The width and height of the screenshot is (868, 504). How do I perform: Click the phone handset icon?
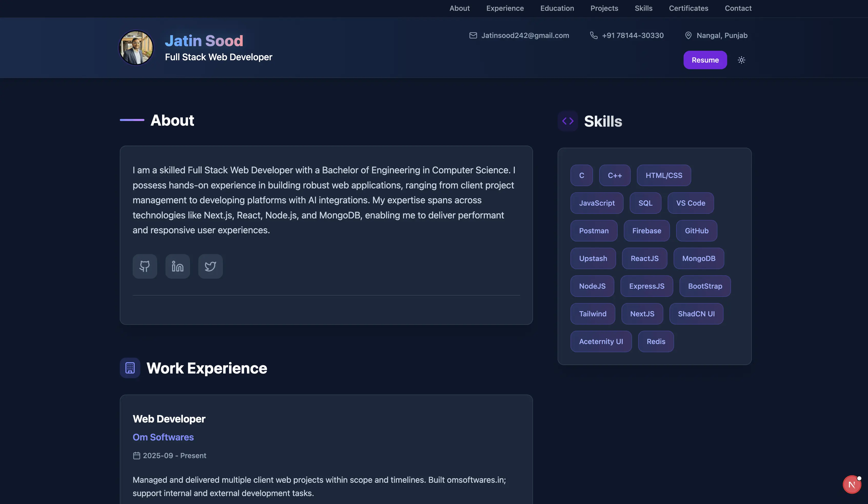[x=594, y=35]
